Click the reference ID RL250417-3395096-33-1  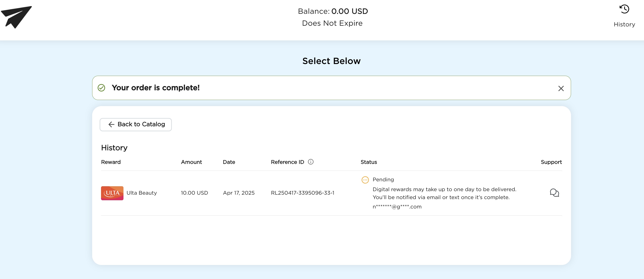[303, 193]
